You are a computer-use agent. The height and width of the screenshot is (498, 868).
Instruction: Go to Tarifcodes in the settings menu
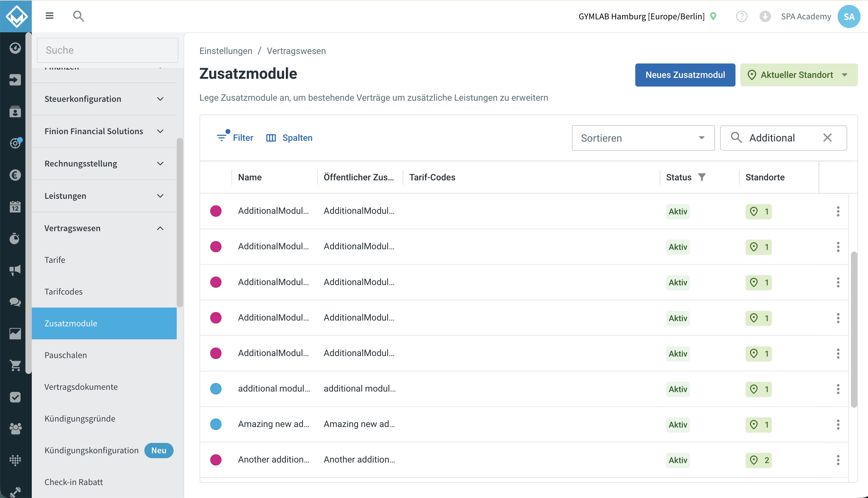coord(104,292)
